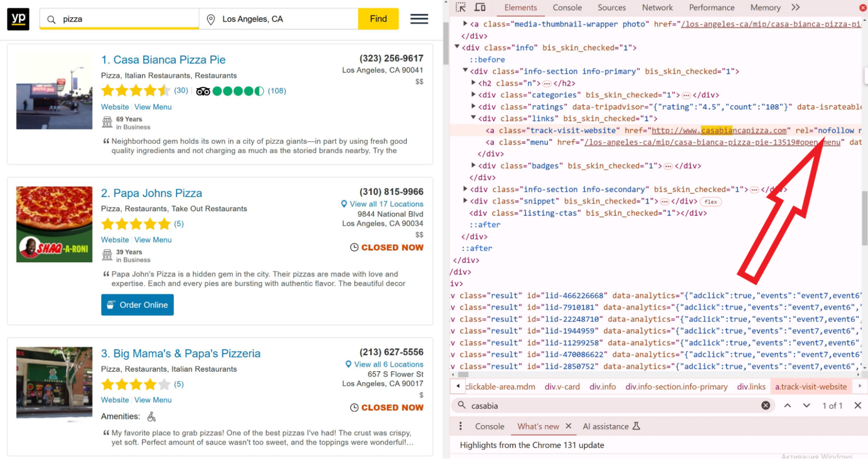Open AI assistance drawer tab
This screenshot has height=459, width=868.
tap(611, 426)
